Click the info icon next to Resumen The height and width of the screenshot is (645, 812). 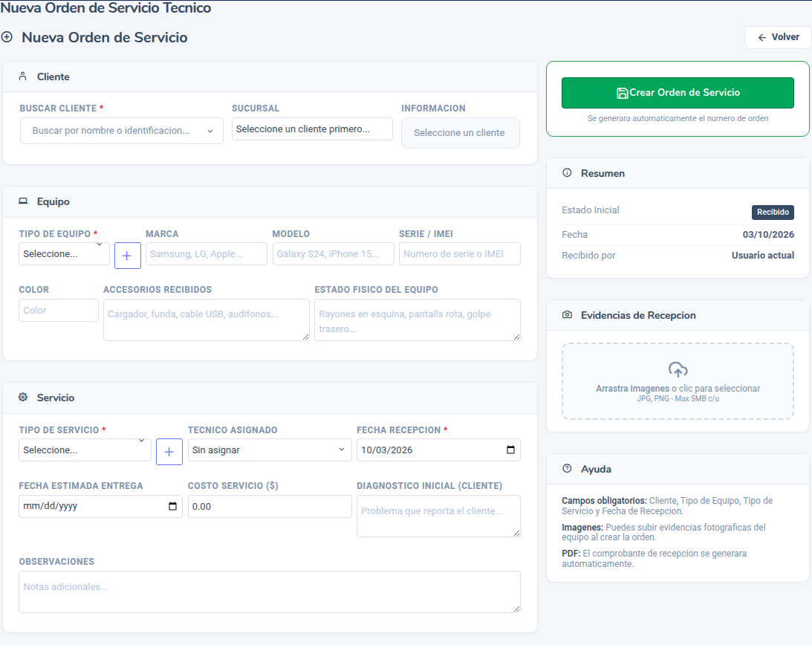(567, 173)
